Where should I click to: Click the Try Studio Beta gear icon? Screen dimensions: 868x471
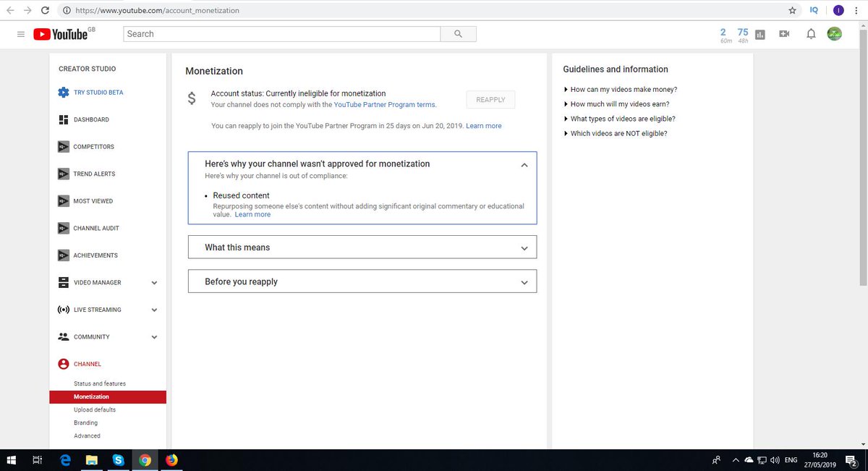coord(64,93)
